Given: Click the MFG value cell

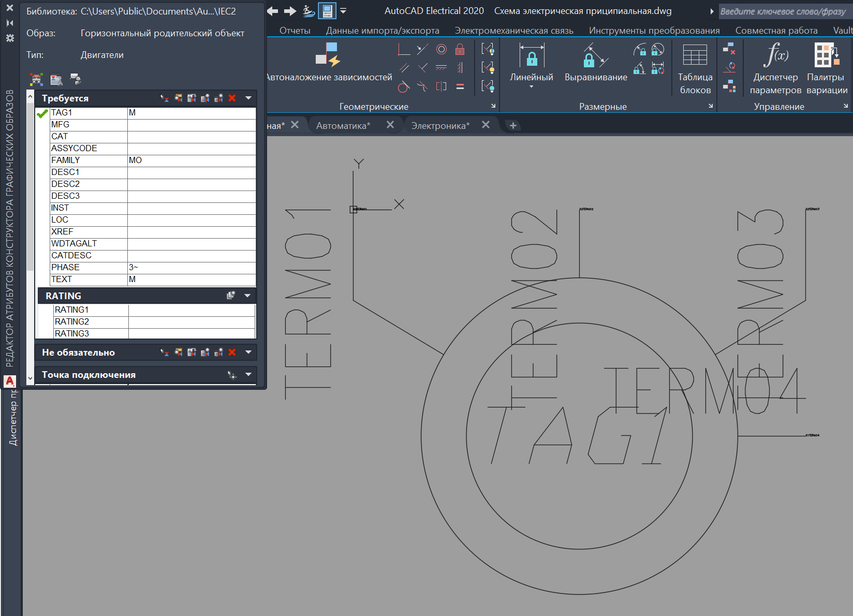Looking at the screenshot, I should point(192,125).
